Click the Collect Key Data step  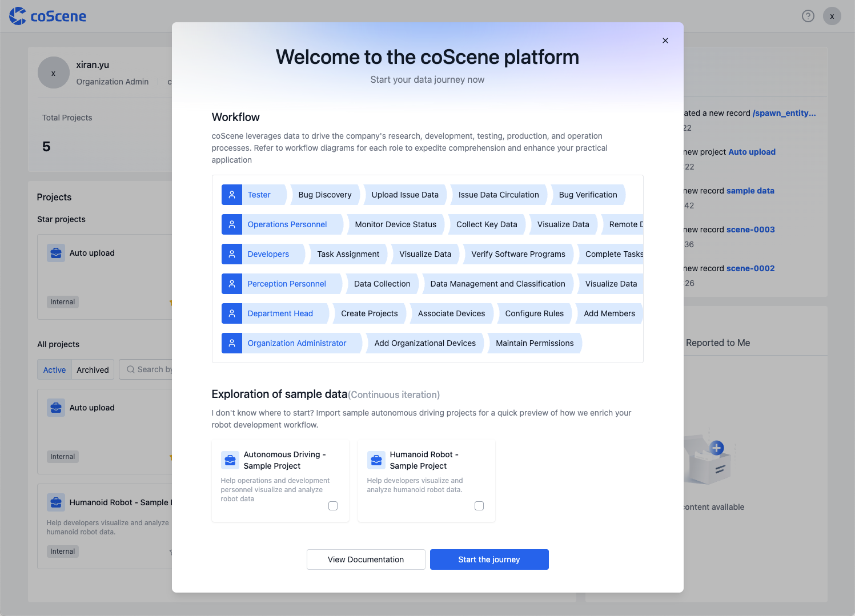coord(487,224)
